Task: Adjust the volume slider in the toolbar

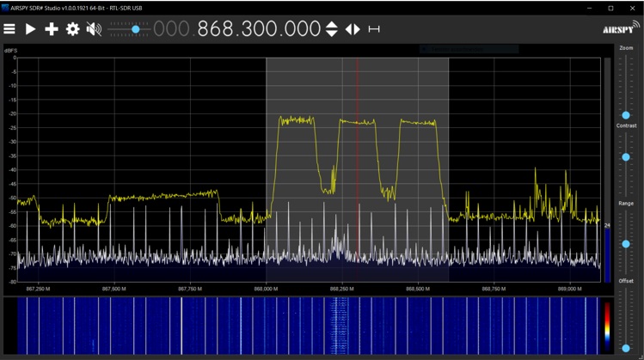Action: pyautogui.click(x=135, y=29)
